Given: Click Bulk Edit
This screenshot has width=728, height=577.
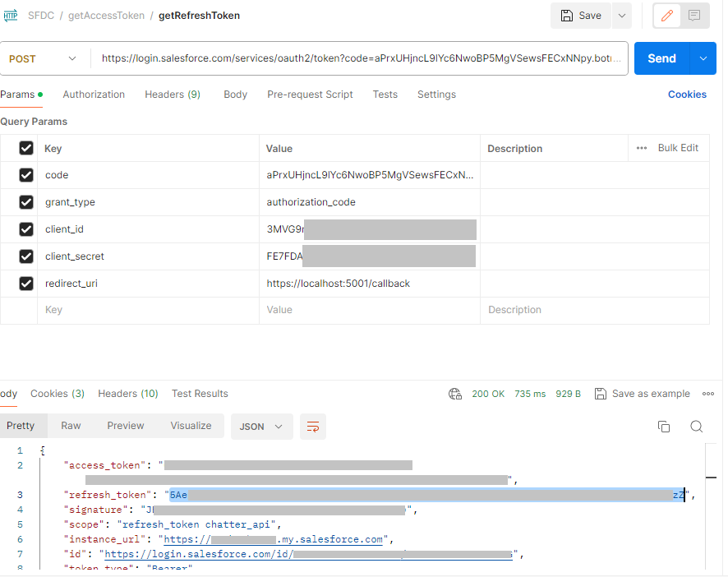Looking at the screenshot, I should point(678,148).
